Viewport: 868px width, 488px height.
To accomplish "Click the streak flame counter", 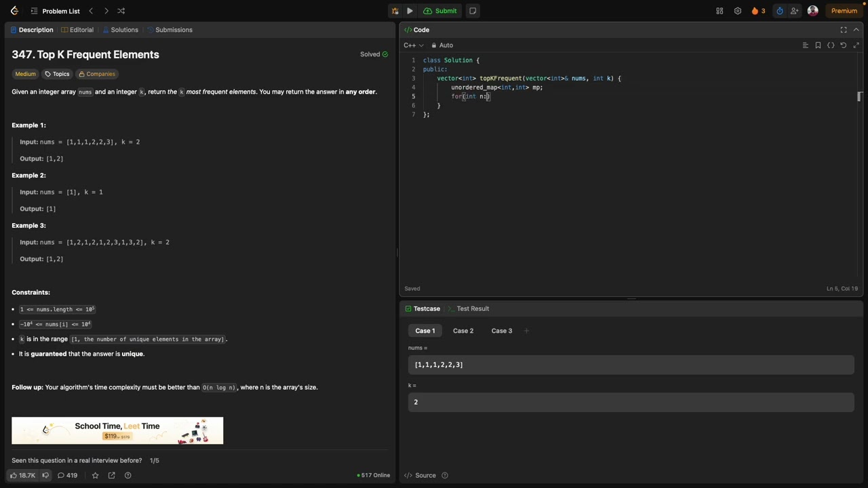I will click(758, 11).
